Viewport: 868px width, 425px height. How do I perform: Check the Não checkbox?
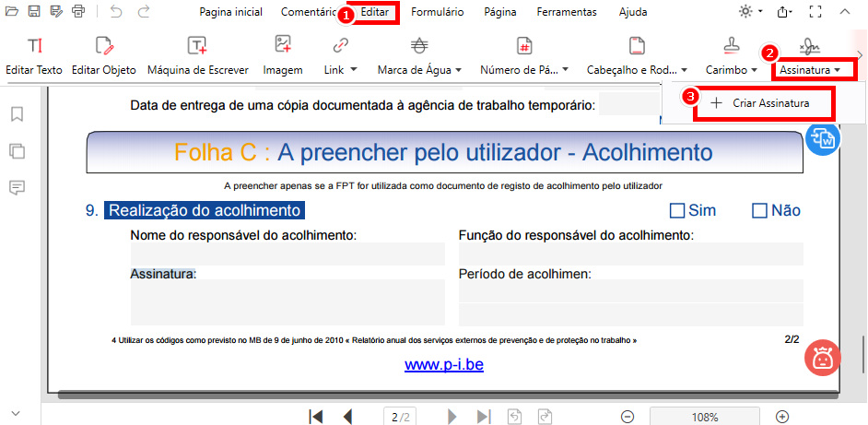(x=759, y=210)
